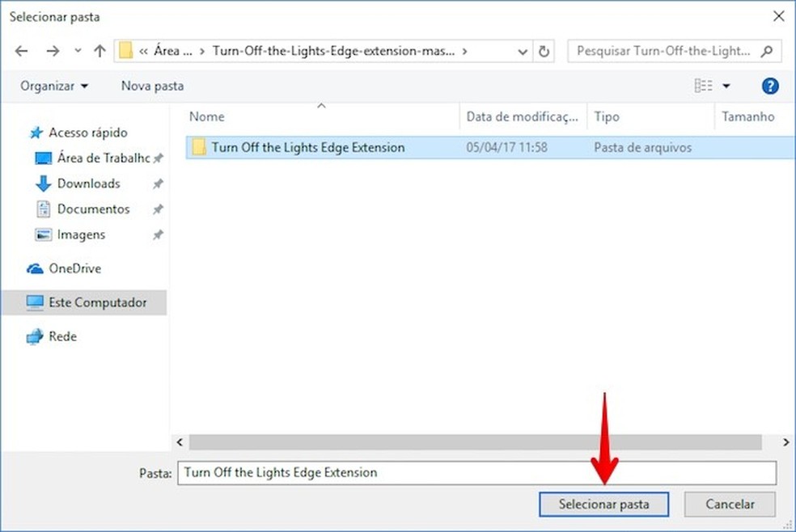Open Rede in the sidebar
The width and height of the screenshot is (796, 532).
coord(62,336)
